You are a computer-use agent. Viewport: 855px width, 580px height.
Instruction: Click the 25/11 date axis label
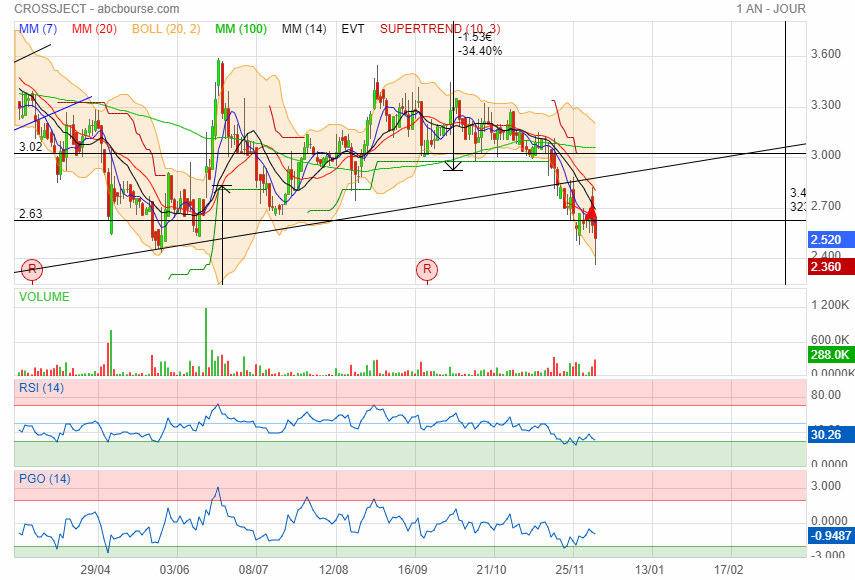[x=570, y=570]
